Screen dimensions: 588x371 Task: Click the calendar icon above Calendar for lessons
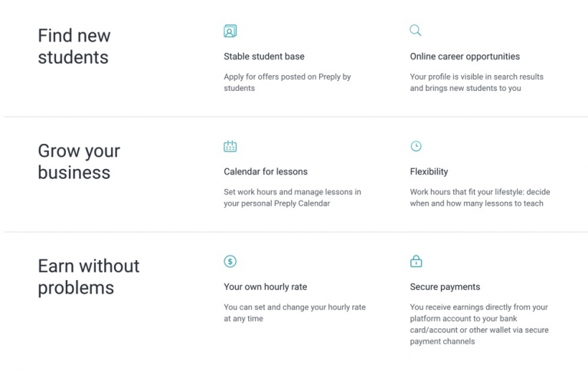click(230, 146)
